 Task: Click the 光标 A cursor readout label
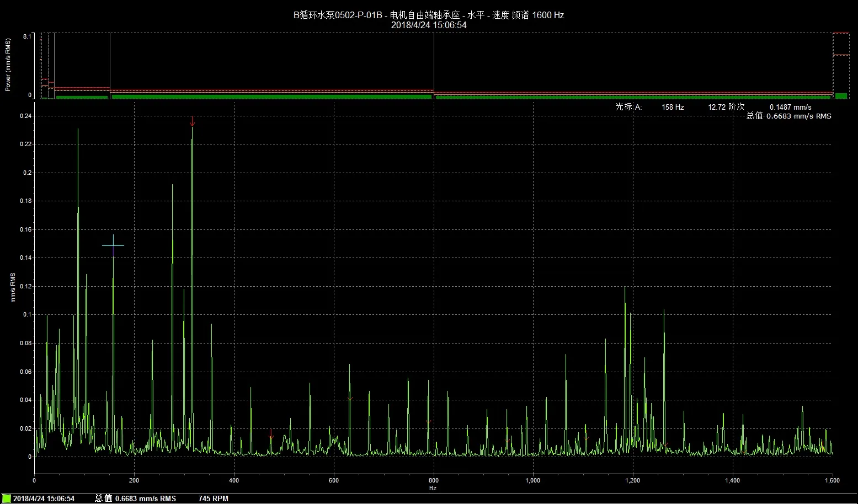tap(628, 107)
